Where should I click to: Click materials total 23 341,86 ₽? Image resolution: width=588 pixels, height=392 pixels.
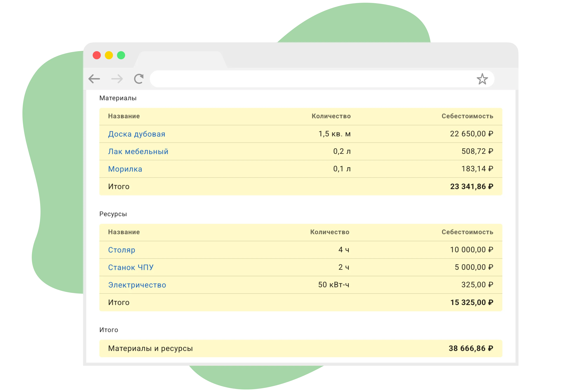[x=472, y=187]
